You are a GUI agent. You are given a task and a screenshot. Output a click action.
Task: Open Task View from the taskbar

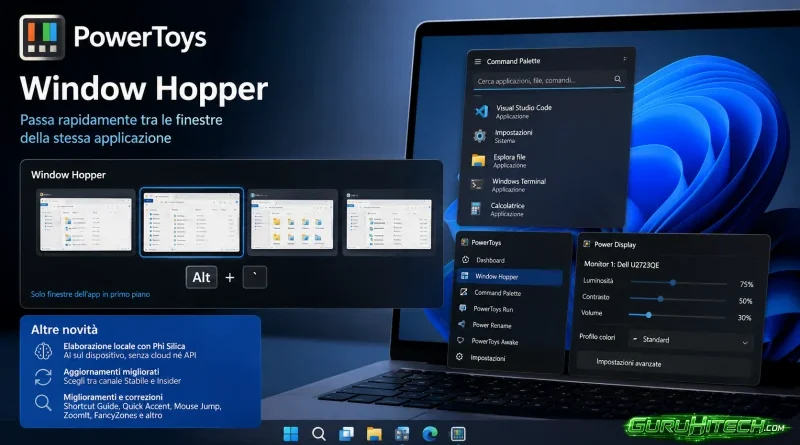pos(346,434)
